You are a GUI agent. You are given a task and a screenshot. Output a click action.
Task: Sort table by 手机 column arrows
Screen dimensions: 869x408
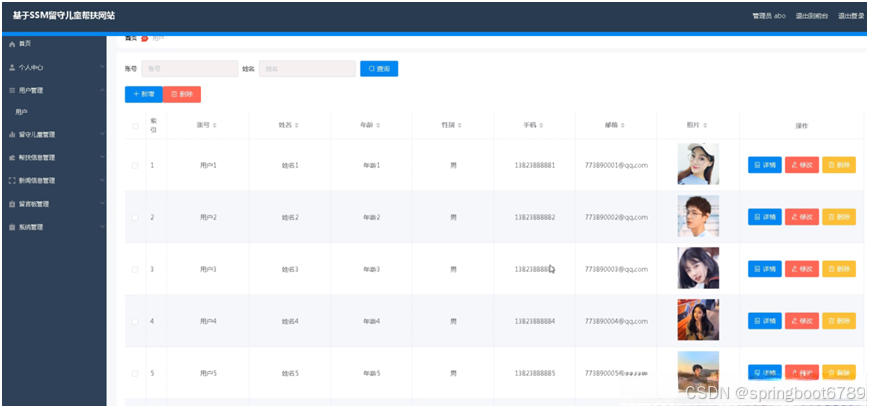tap(541, 126)
